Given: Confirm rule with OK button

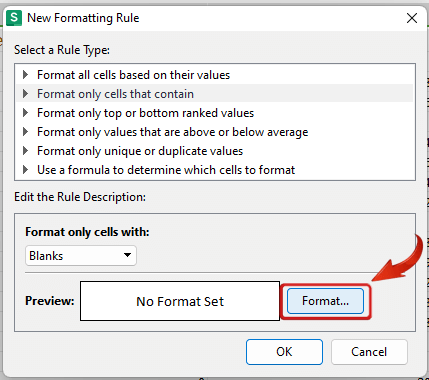Looking at the screenshot, I should (284, 352).
